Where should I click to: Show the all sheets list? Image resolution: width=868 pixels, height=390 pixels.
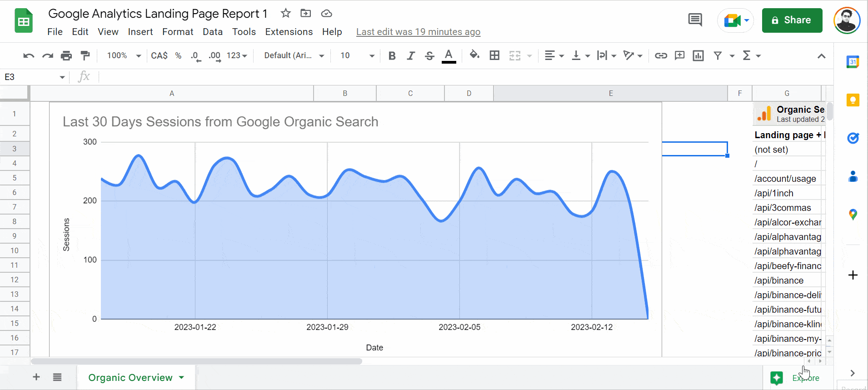click(57, 377)
